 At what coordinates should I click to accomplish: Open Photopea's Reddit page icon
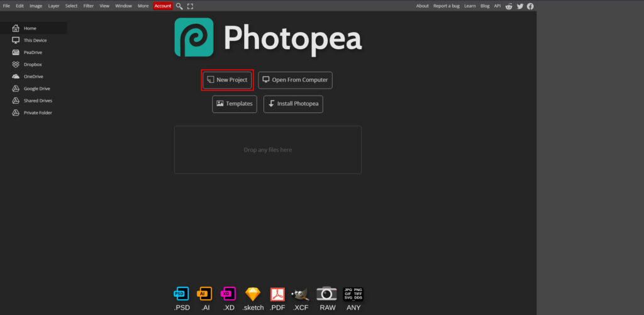pos(509,6)
